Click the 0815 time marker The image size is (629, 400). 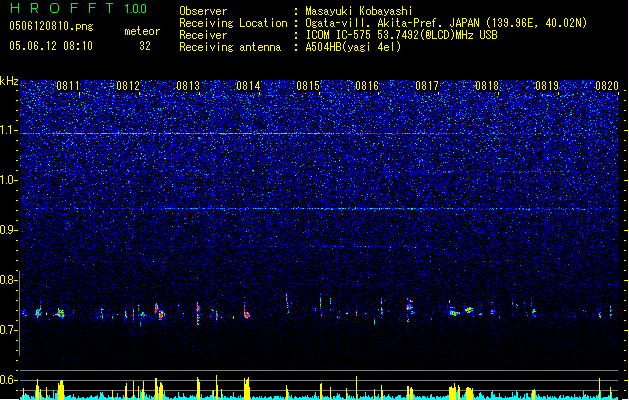[308, 86]
